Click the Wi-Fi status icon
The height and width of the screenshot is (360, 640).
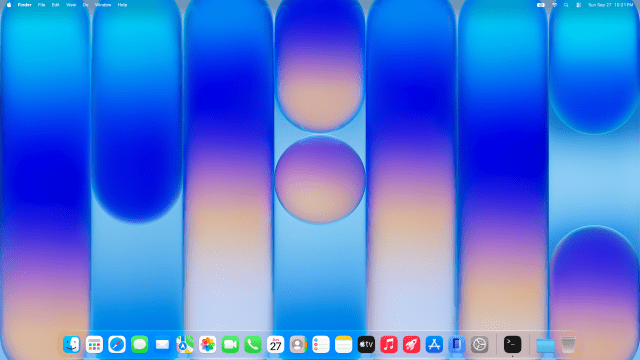(554, 5)
